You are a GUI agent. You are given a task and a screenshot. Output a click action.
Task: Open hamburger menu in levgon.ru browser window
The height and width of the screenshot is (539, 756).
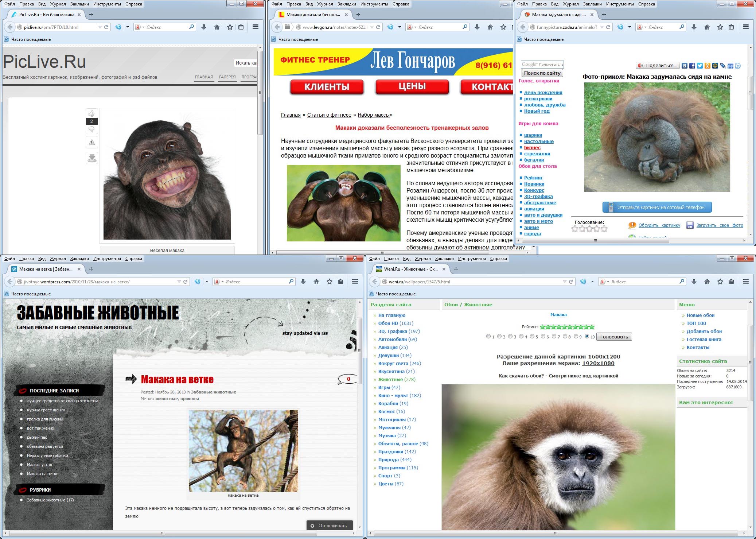529,27
